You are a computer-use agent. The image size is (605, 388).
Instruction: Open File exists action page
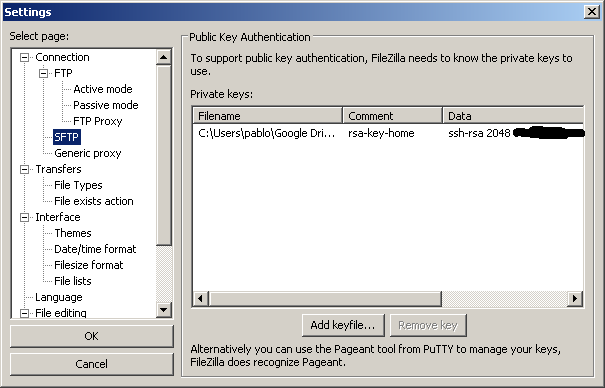(x=93, y=201)
